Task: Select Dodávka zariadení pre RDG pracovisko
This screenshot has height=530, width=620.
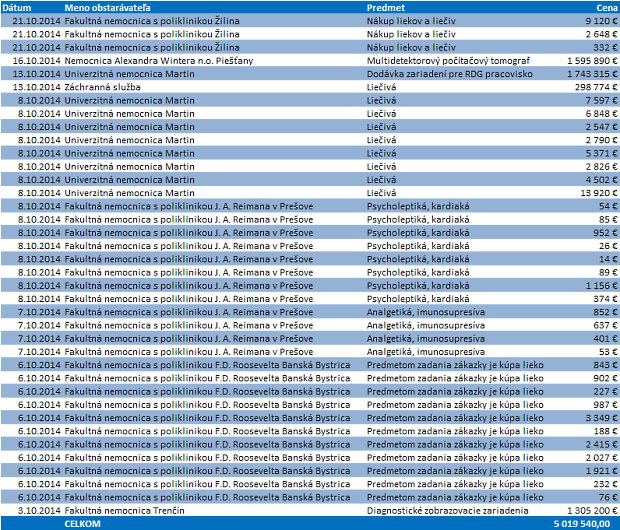Action: (x=450, y=74)
